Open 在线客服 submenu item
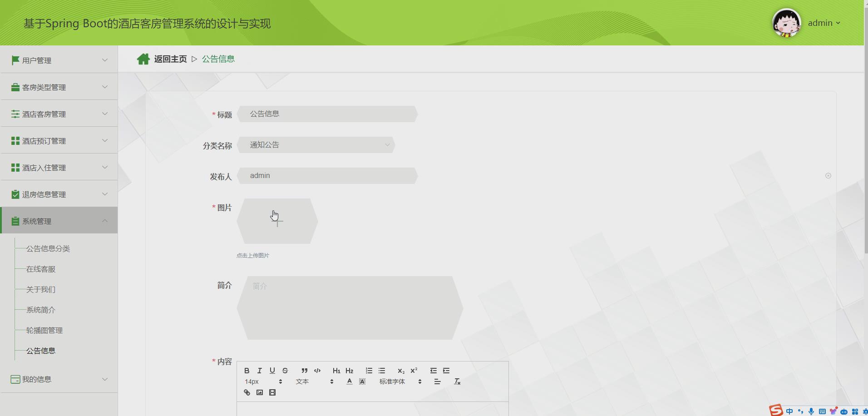Screen dimensions: 868x416 (41, 269)
